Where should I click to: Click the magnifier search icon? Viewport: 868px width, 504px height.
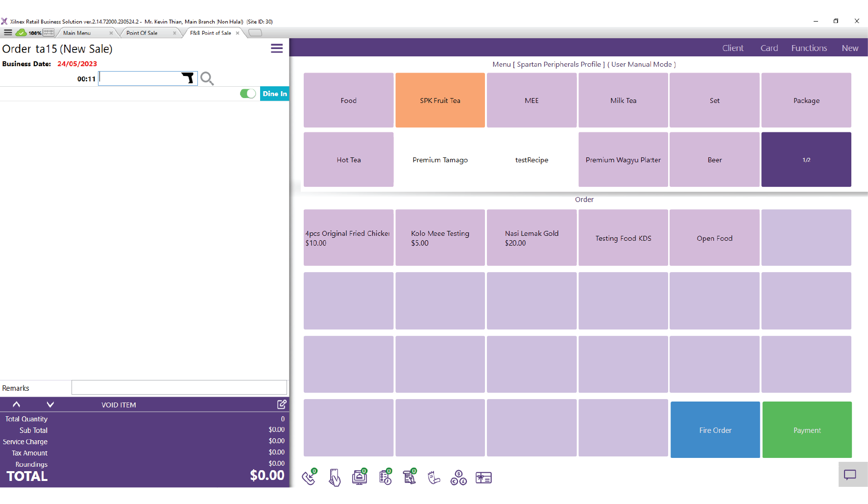(x=207, y=78)
